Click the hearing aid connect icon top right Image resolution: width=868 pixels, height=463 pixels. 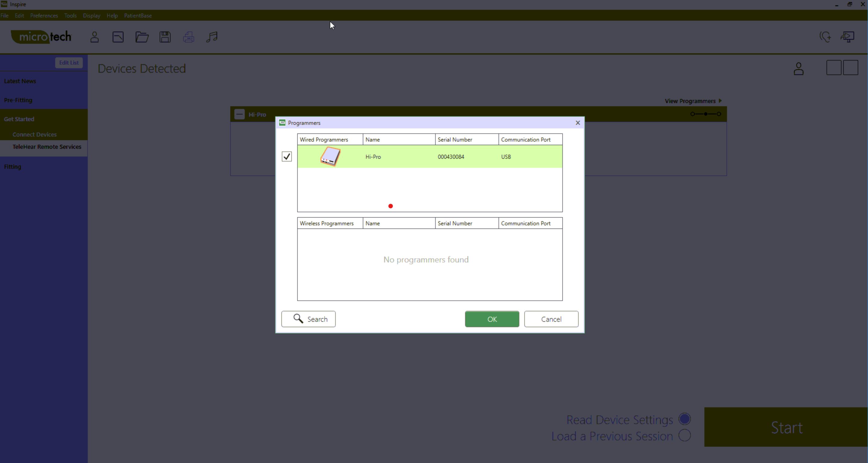[x=825, y=37]
